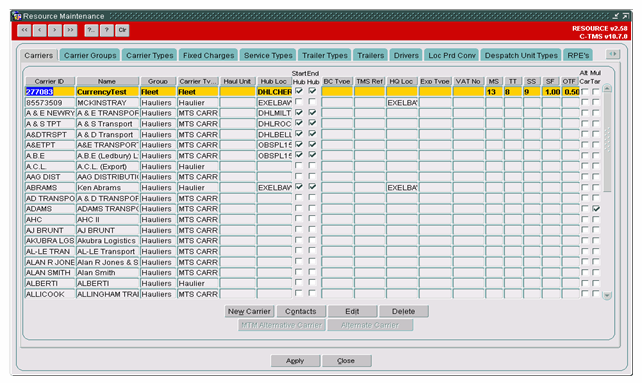Click SF value 1.00 in first row
642x383 pixels.
(x=552, y=92)
